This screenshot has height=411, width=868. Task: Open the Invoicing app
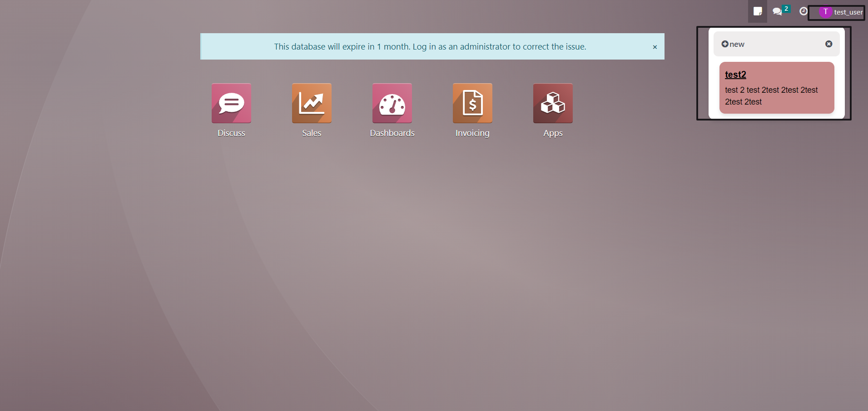tap(472, 103)
